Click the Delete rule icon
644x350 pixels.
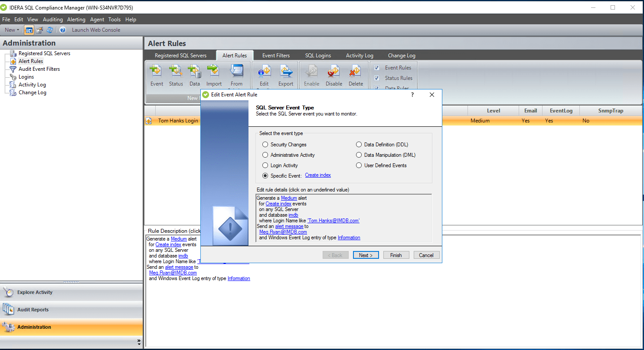tap(356, 70)
